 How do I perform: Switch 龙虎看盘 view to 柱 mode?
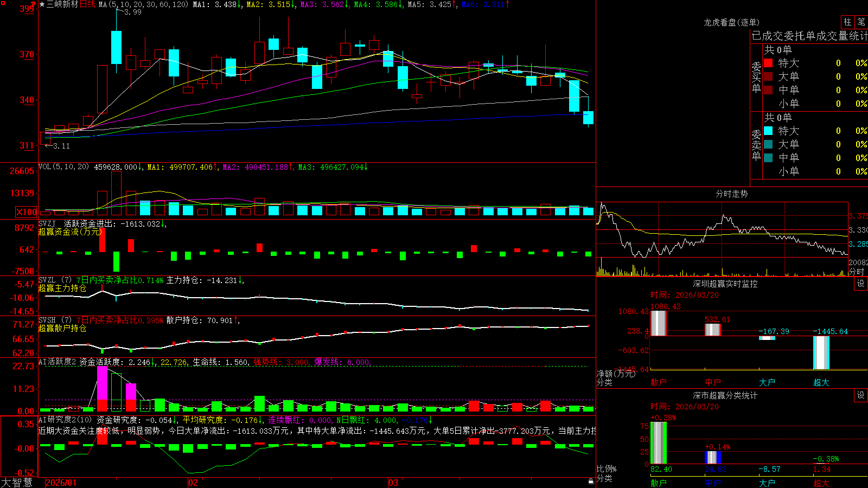tap(847, 22)
